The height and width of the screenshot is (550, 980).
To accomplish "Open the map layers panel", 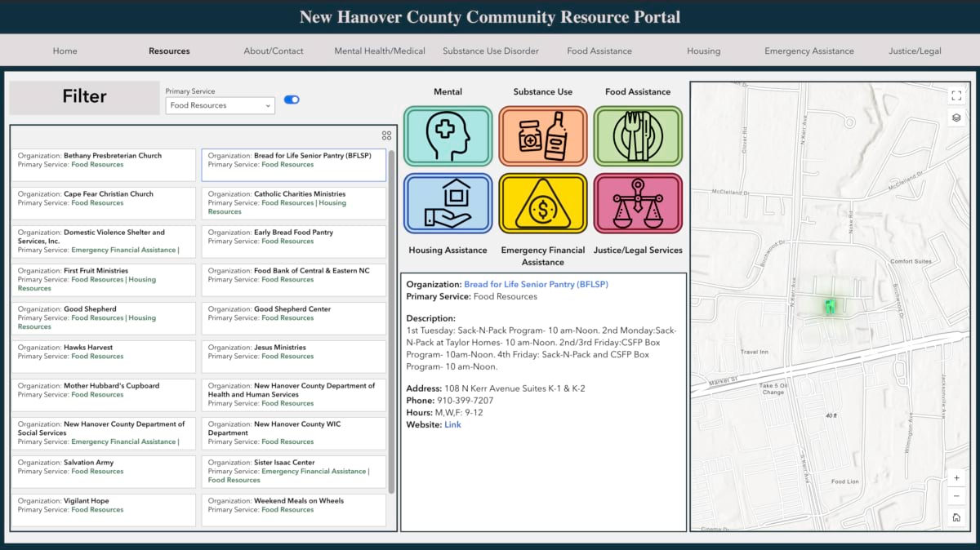I will (956, 118).
